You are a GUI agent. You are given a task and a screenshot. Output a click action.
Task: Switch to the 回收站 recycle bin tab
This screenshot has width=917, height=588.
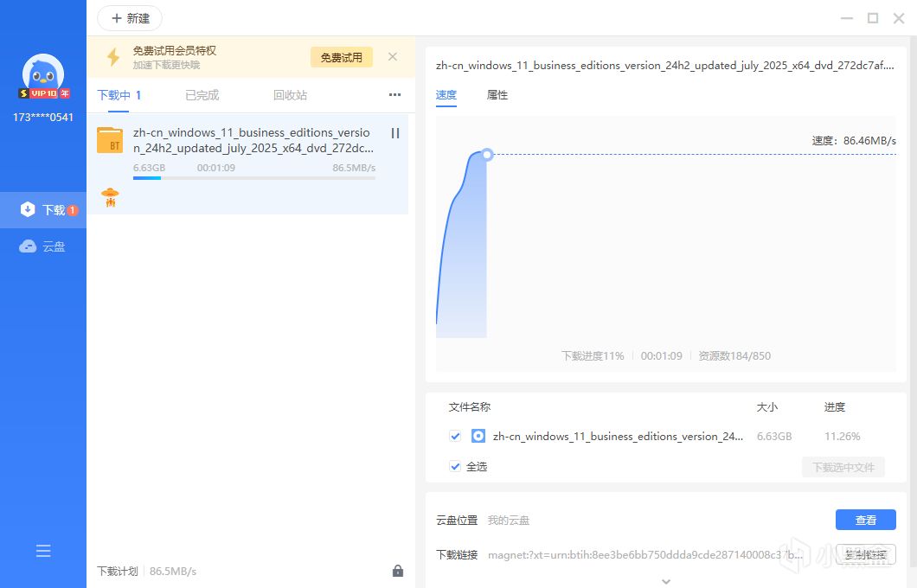tap(290, 95)
